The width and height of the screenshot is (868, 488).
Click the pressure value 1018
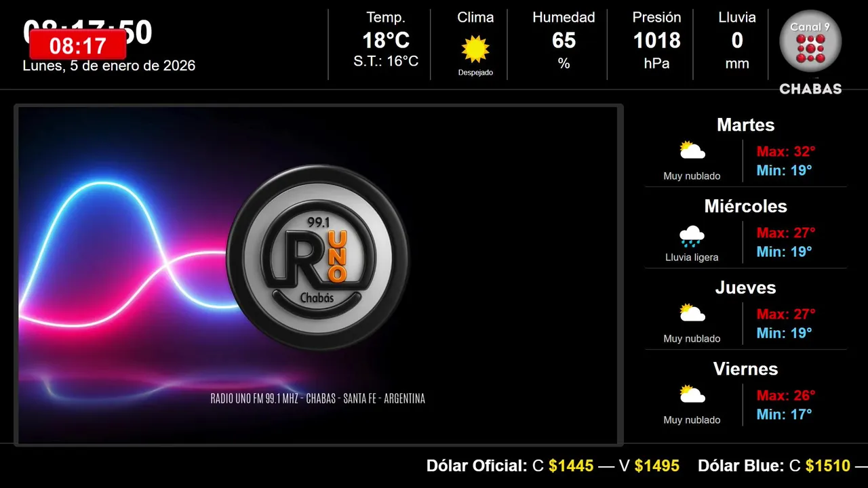[656, 41]
